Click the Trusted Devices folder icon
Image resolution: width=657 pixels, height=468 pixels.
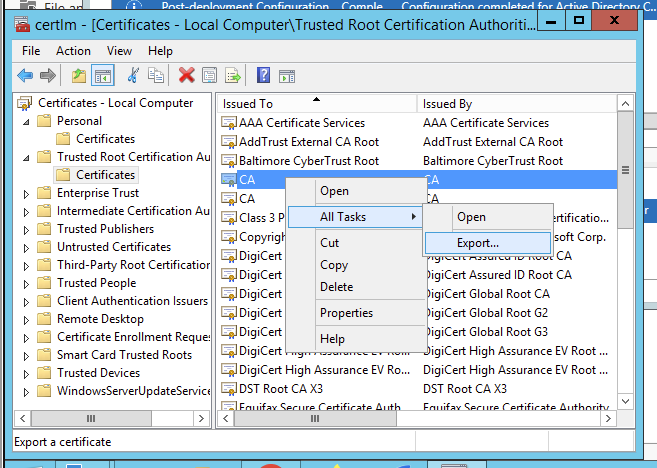(x=44, y=373)
